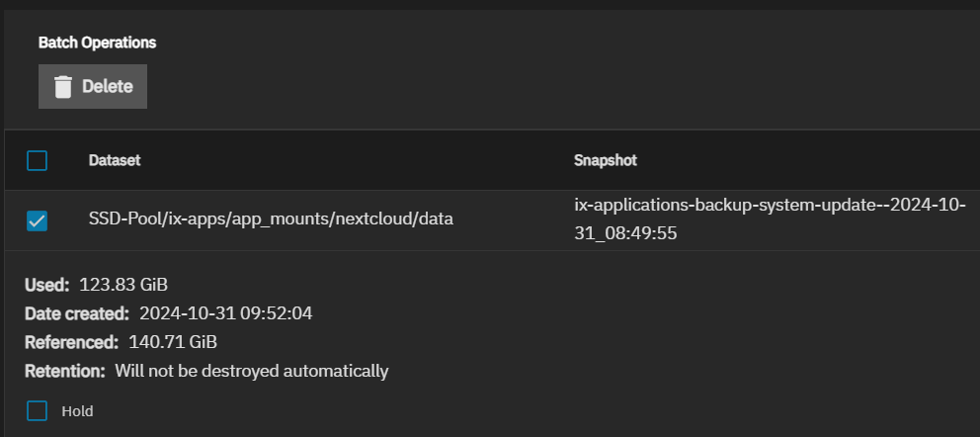Select the ix-applications-backup-system-update snapshot name

[x=770, y=219]
